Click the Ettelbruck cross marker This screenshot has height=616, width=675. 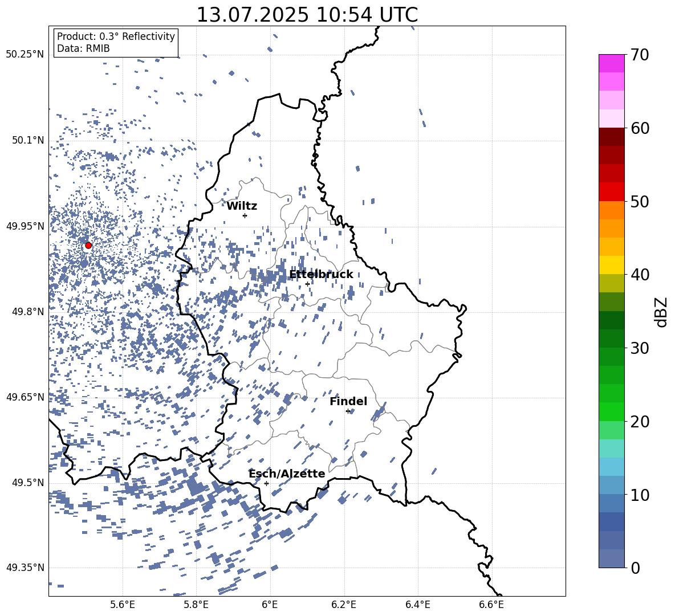click(x=307, y=284)
